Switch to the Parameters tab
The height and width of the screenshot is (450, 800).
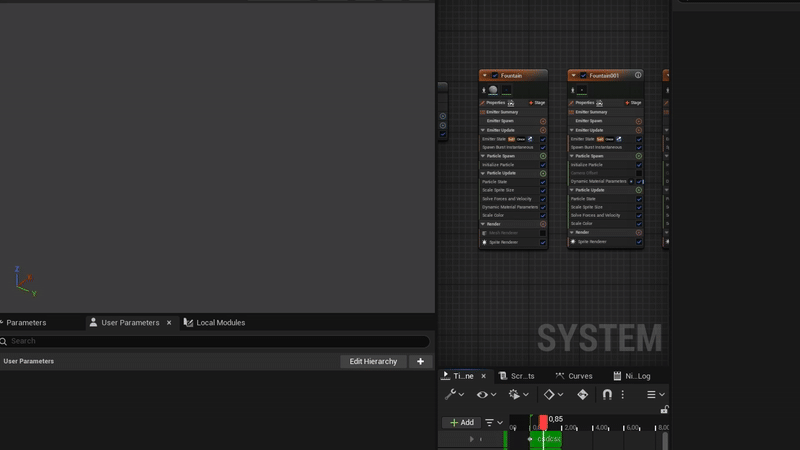click(26, 322)
